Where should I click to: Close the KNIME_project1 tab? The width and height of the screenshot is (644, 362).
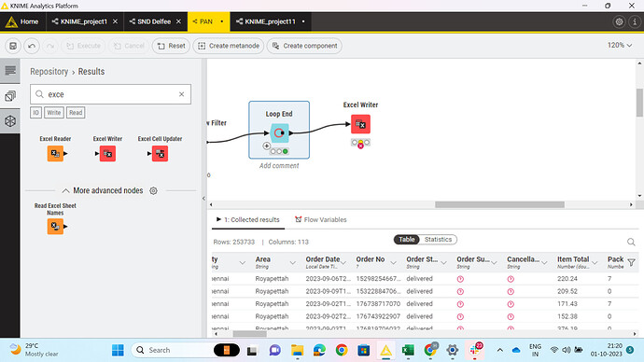tap(116, 21)
